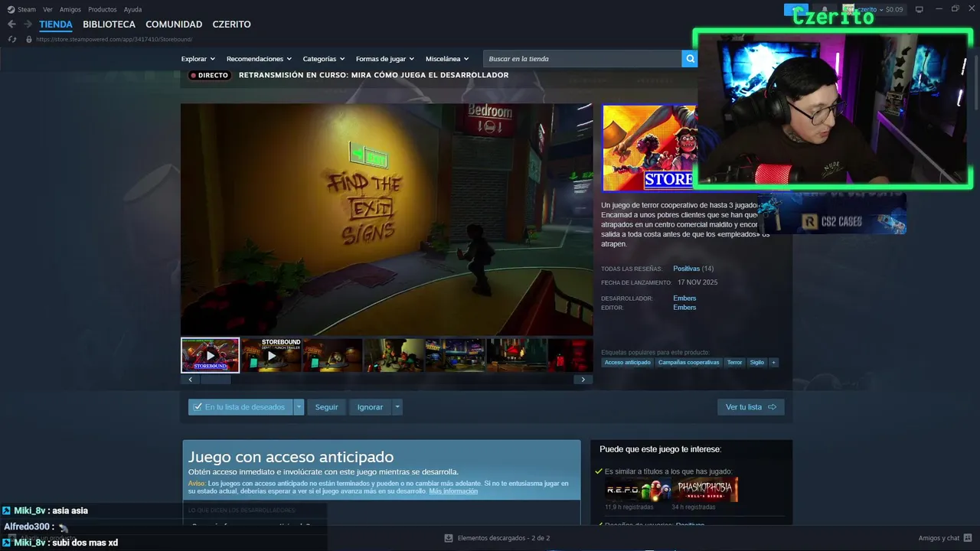Go back with the left arrow
The image size is (980, 551).
click(11, 24)
